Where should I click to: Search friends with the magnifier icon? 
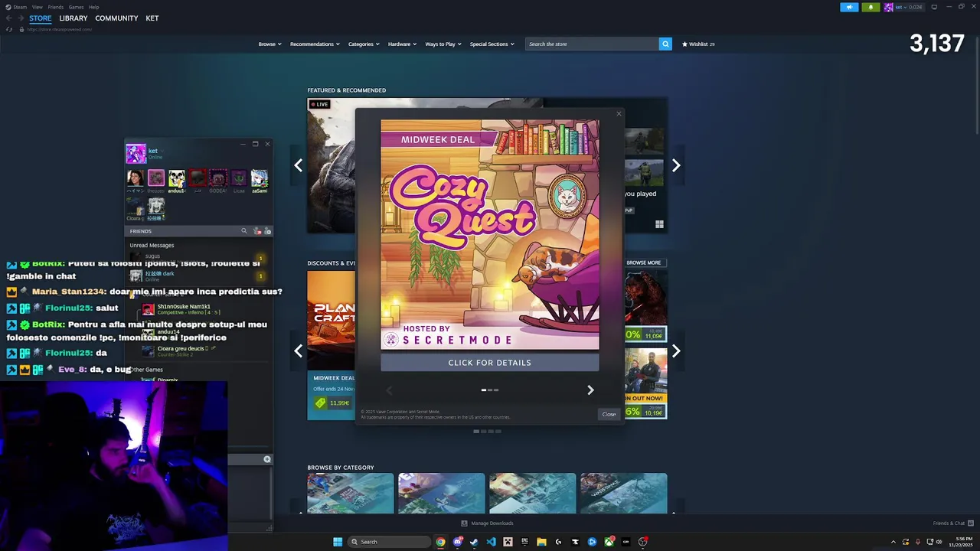[244, 231]
